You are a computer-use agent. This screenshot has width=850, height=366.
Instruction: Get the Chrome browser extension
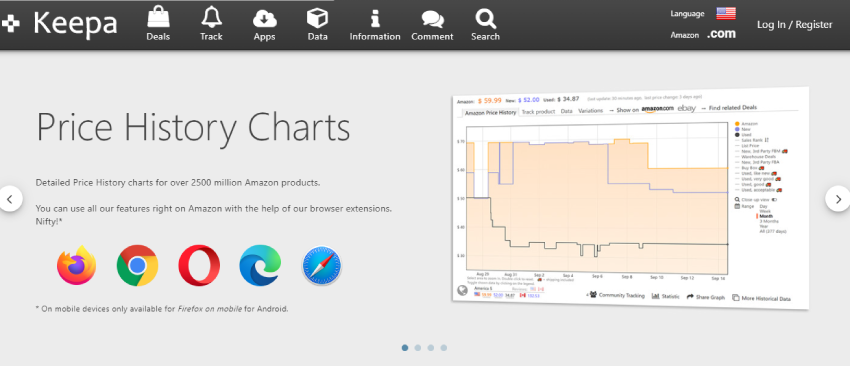(x=138, y=265)
